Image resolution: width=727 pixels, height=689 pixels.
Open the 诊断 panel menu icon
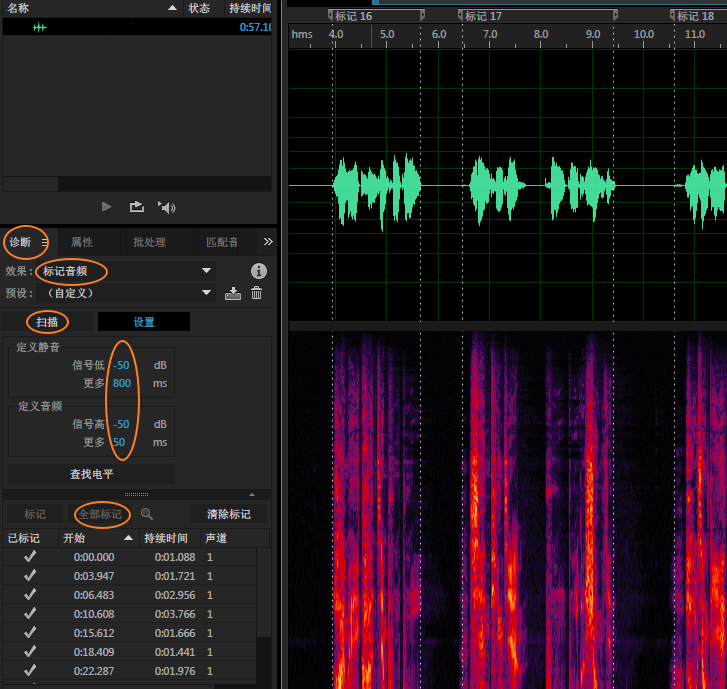click(x=45, y=242)
